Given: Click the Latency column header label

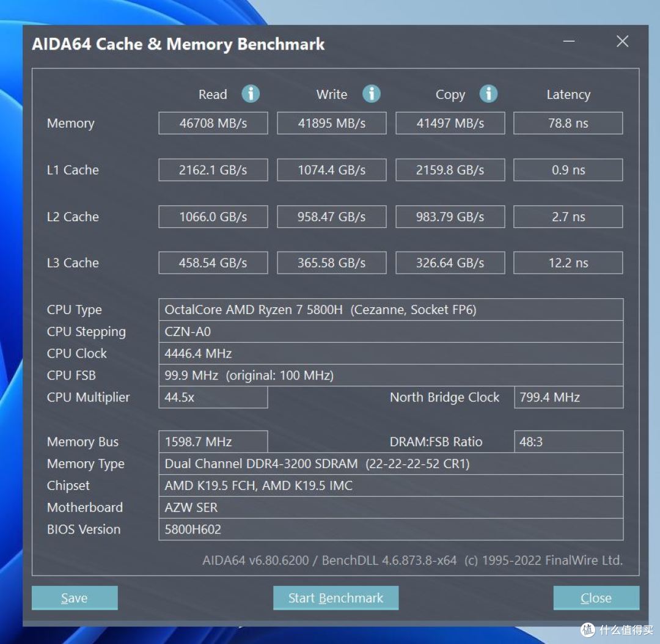Looking at the screenshot, I should click(568, 95).
